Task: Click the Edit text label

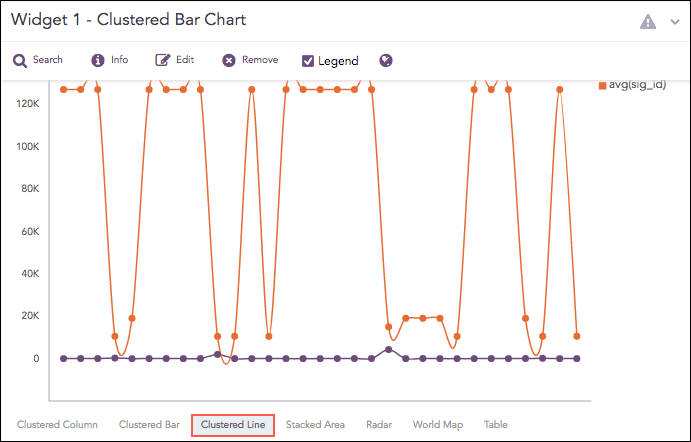Action: click(185, 60)
